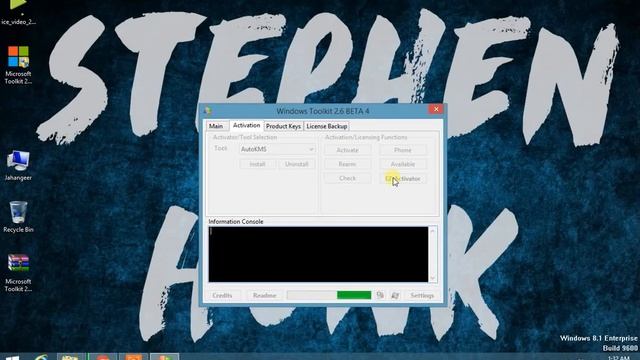Click the Office toolkit icon beside progress bar
This screenshot has height=360, width=640.
click(380, 295)
